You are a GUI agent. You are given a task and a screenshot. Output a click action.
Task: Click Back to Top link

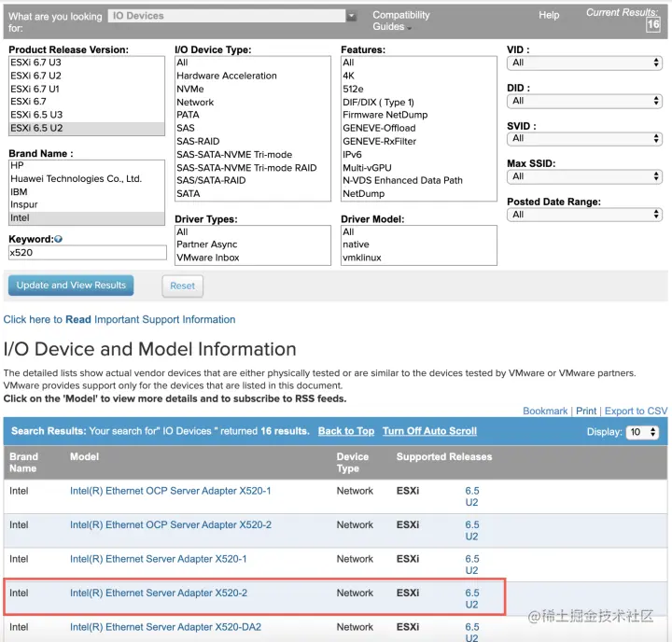(x=346, y=431)
